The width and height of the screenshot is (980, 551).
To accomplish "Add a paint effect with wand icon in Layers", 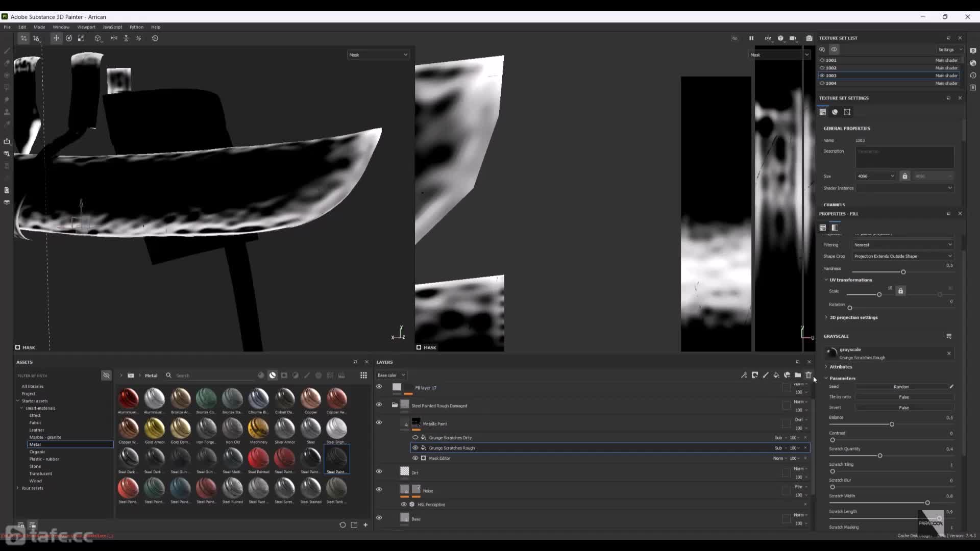I will (744, 375).
